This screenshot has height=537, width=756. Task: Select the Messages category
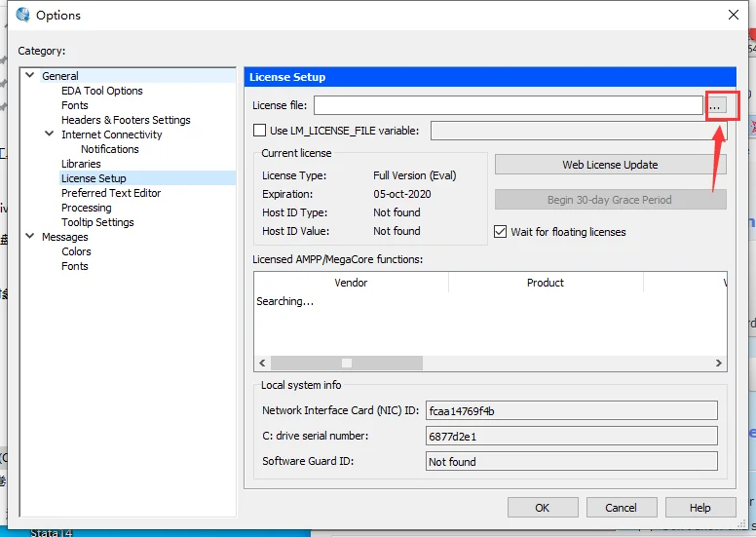pyautogui.click(x=65, y=237)
